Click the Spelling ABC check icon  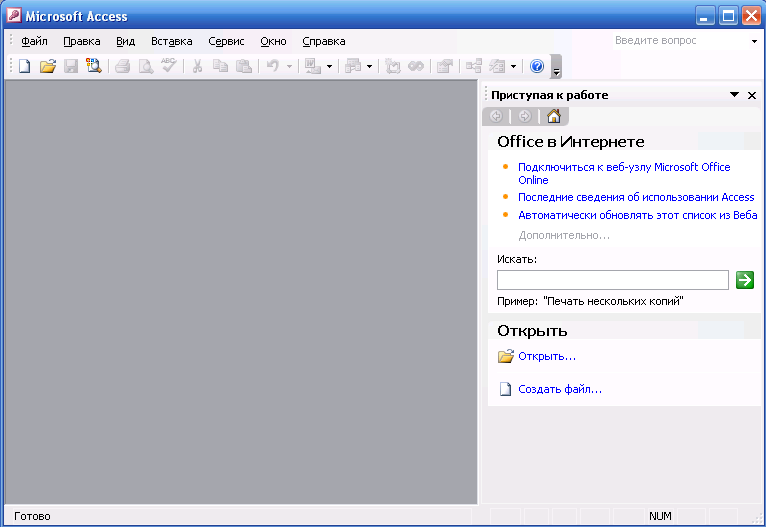(x=169, y=65)
